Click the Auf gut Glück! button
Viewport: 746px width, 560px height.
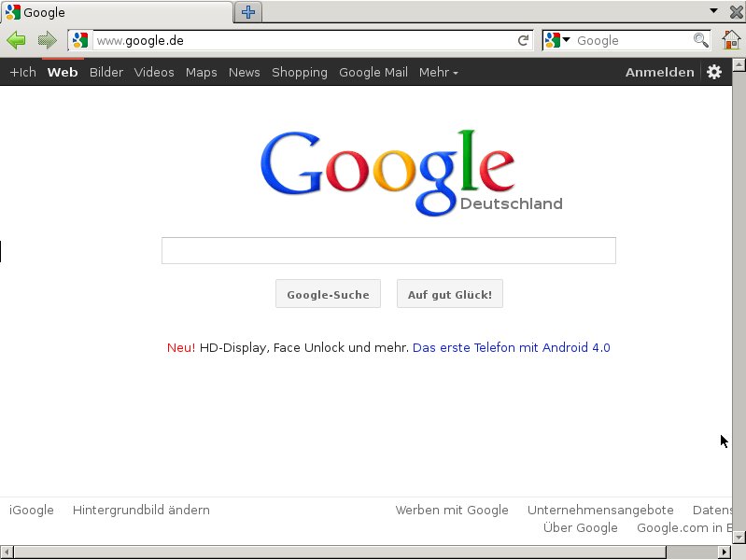[x=450, y=294]
